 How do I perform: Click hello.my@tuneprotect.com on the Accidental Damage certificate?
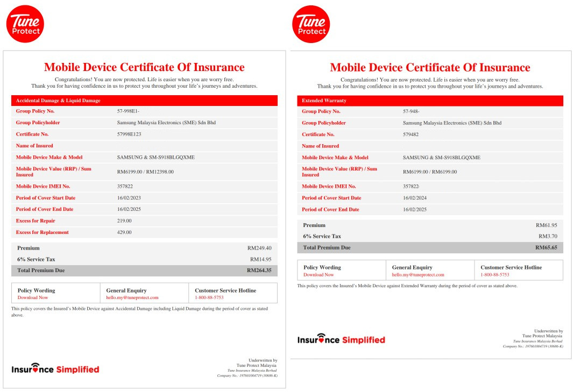click(132, 297)
